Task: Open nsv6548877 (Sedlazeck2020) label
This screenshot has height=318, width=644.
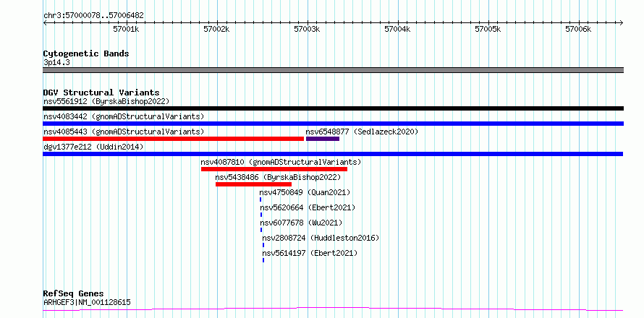Action: click(362, 132)
